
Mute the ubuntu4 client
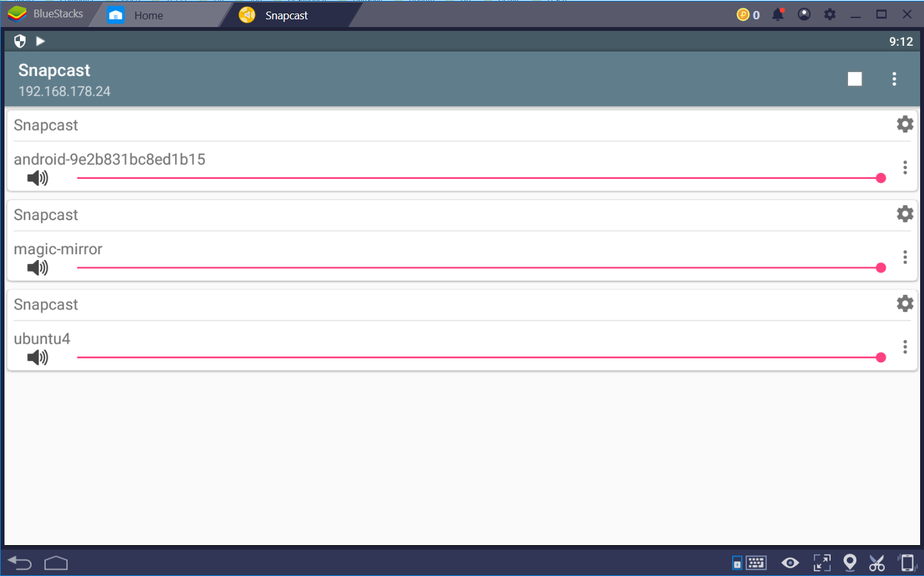pos(37,357)
